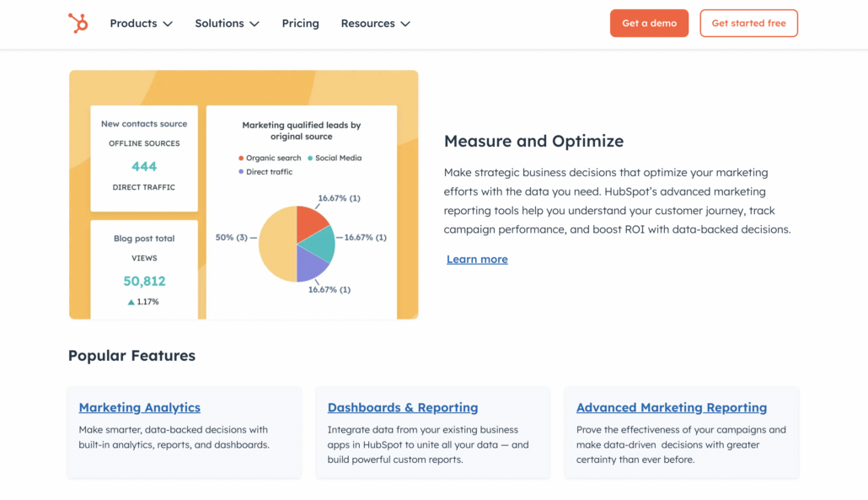Expand the Resources dropdown
The height and width of the screenshot is (500, 868).
click(x=375, y=24)
